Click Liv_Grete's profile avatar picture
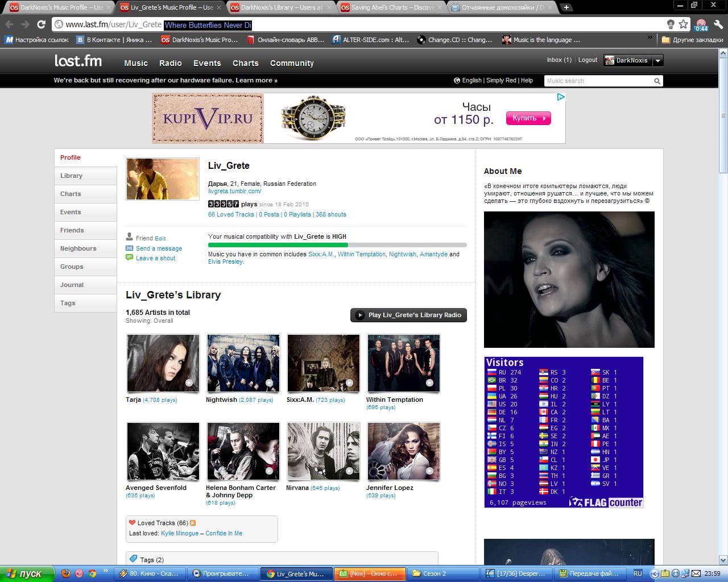 pyautogui.click(x=163, y=179)
